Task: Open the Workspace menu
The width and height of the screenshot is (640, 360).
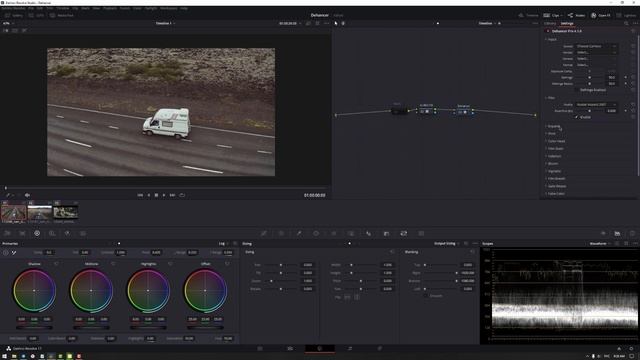Action: click(169, 8)
